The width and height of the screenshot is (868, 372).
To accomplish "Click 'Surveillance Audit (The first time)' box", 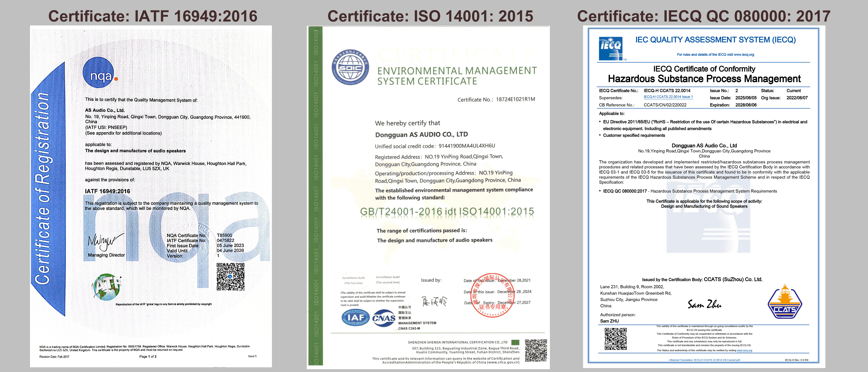I will click(x=353, y=281).
